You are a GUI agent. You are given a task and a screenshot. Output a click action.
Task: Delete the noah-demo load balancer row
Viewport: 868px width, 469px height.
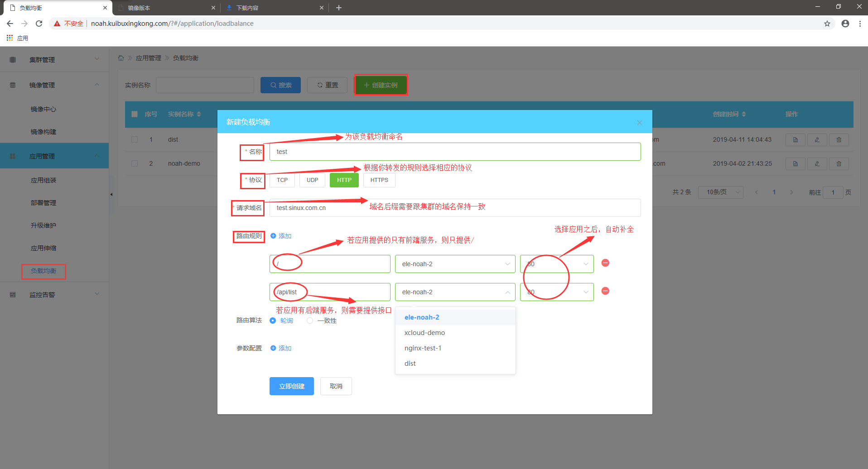[x=839, y=164]
